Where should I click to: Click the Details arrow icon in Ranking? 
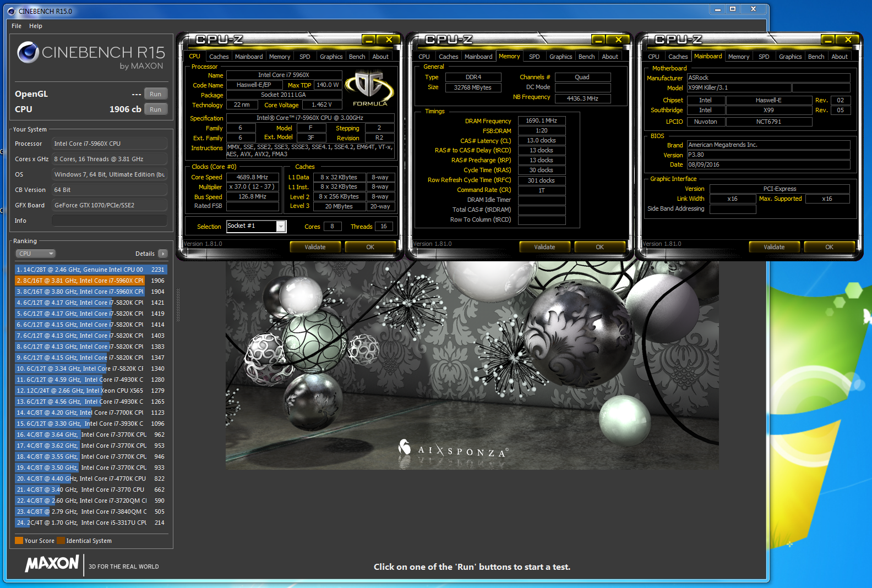163,254
